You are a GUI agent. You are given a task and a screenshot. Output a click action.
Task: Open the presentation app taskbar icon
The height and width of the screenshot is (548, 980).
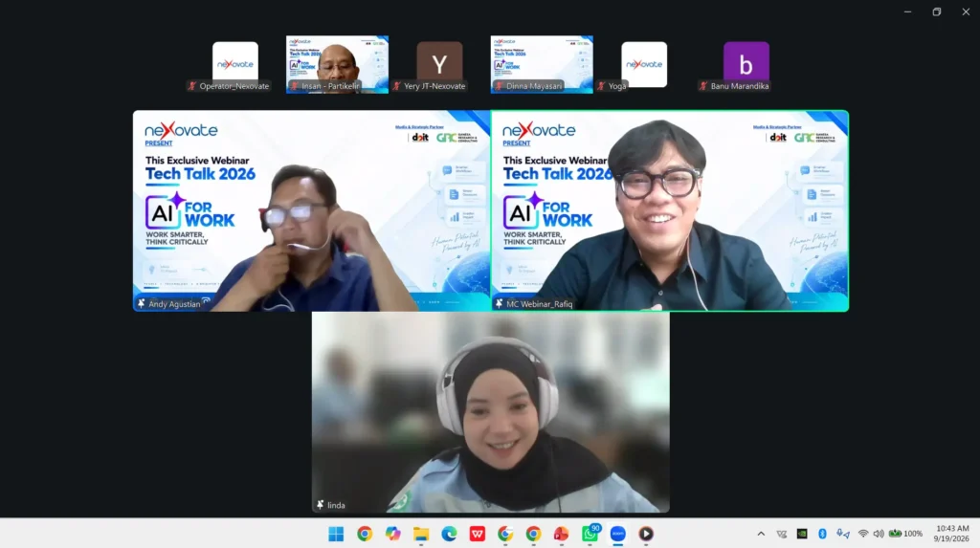(561, 534)
